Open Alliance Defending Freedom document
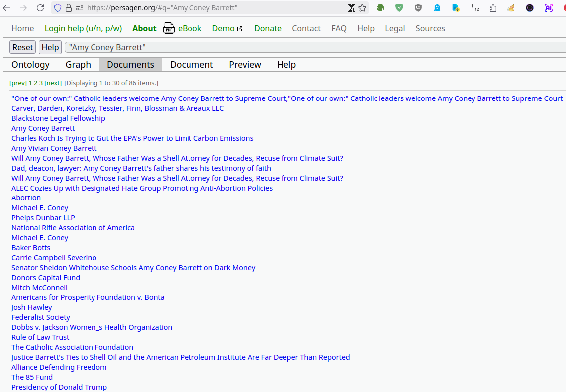The height and width of the screenshot is (392, 566). click(x=59, y=367)
